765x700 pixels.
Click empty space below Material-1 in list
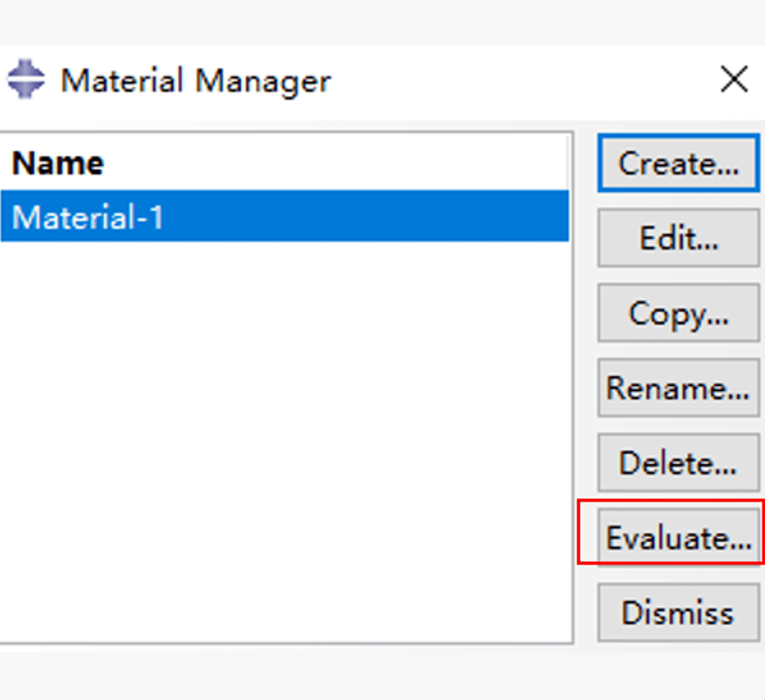pos(285,414)
